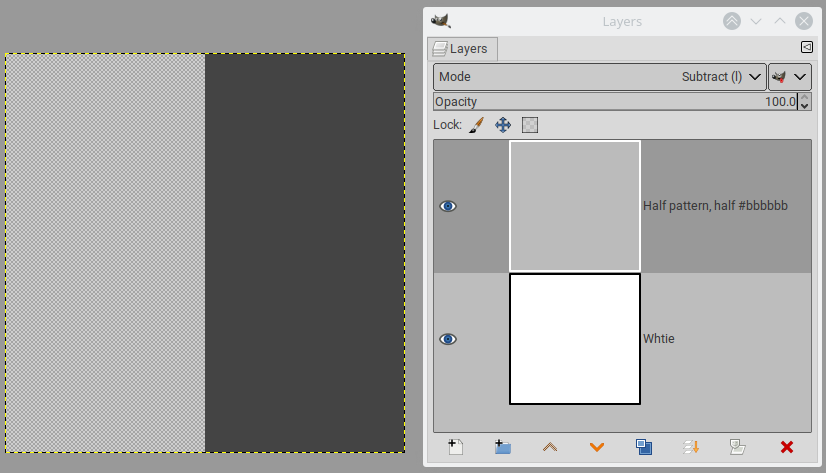Increase opacity with the up arrow

tap(804, 97)
